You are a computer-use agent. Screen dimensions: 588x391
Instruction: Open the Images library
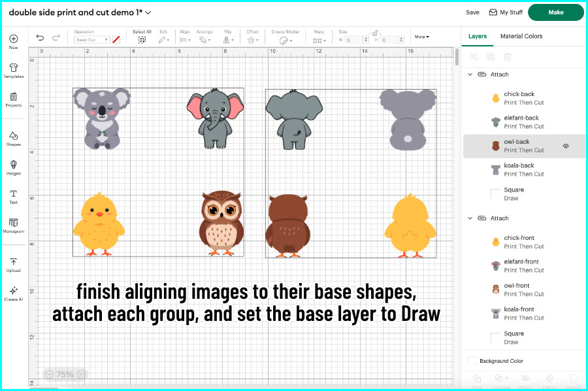coord(14,167)
